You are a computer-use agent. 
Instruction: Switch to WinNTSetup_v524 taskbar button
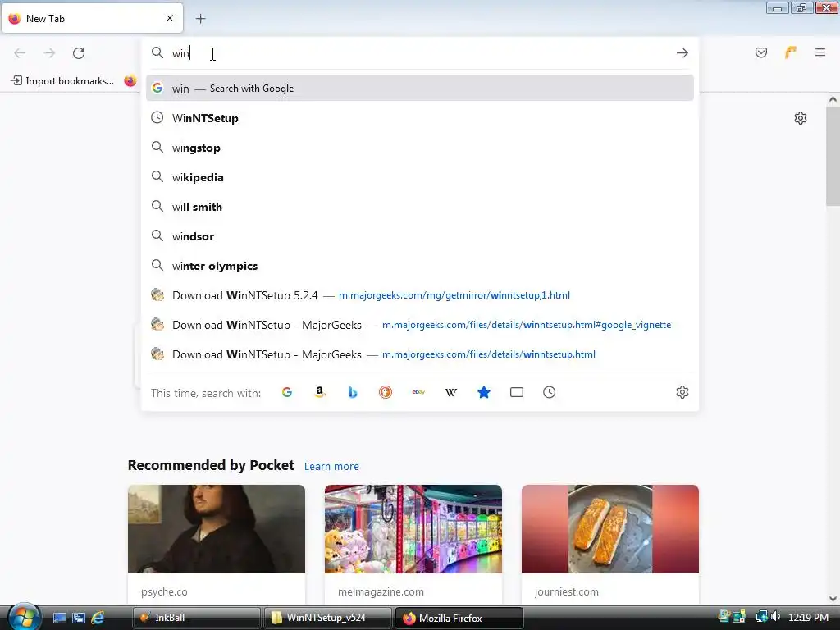point(327,618)
